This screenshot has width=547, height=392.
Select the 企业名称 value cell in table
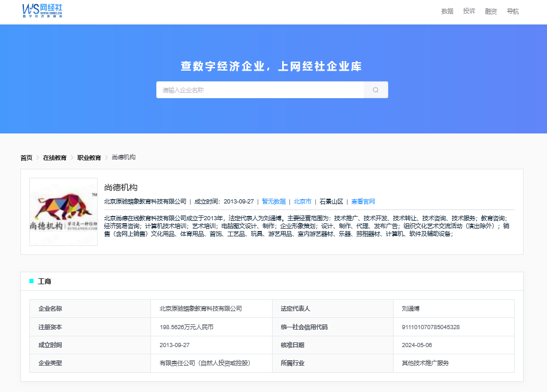tap(211, 309)
